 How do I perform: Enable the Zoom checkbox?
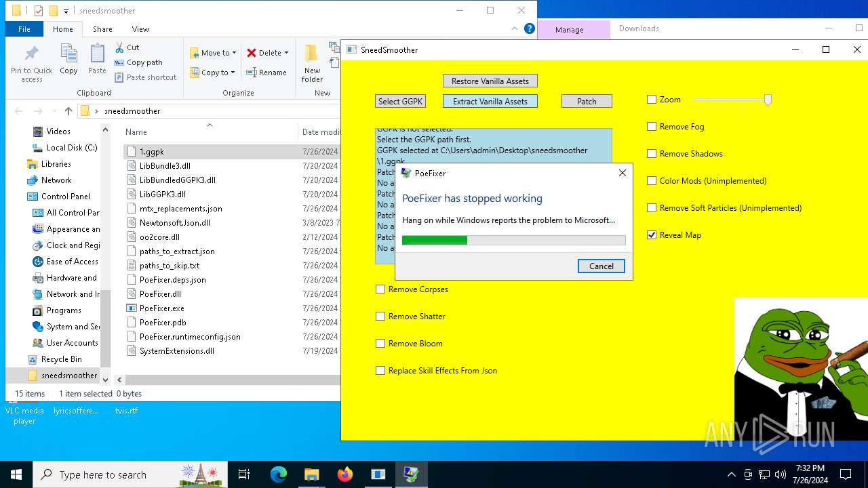pos(652,100)
